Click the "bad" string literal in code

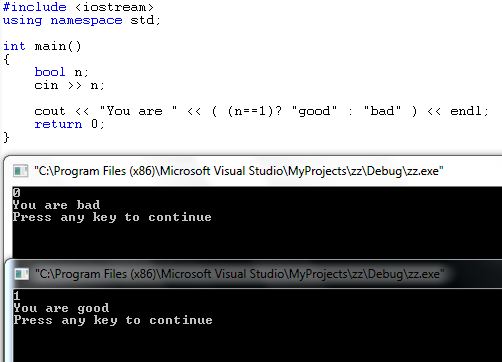pyautogui.click(x=382, y=111)
